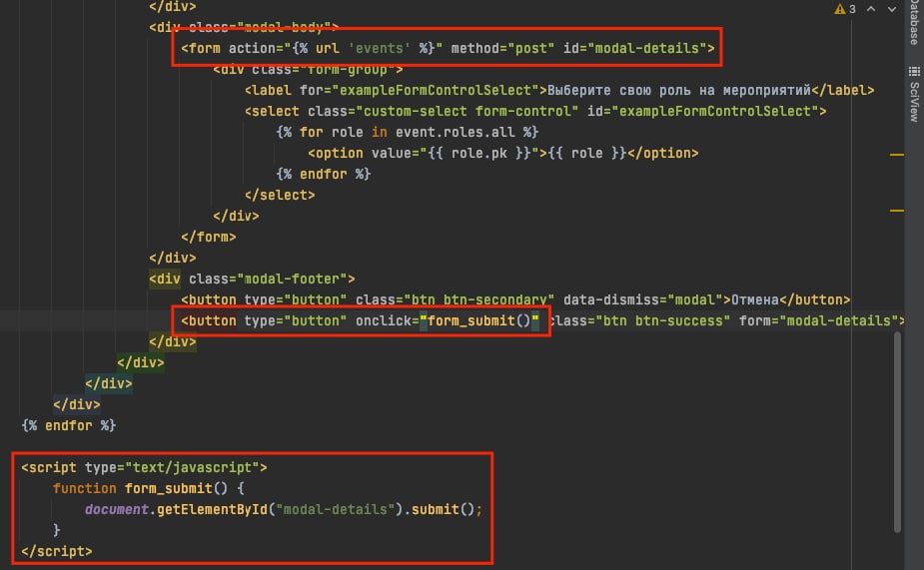Click the document.getElementById("modal-details").submit() line
The height and width of the screenshot is (570, 924).
[x=284, y=509]
